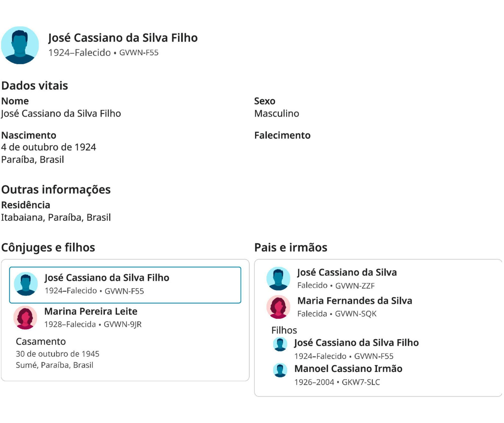The image size is (504, 423).
Task: Click the main profile name heading
Action: point(123,38)
